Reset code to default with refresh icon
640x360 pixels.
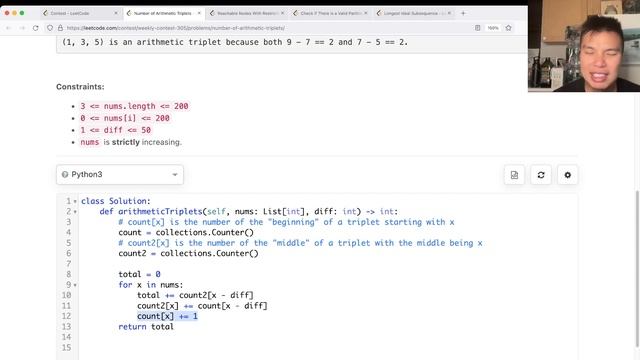pos(541,175)
